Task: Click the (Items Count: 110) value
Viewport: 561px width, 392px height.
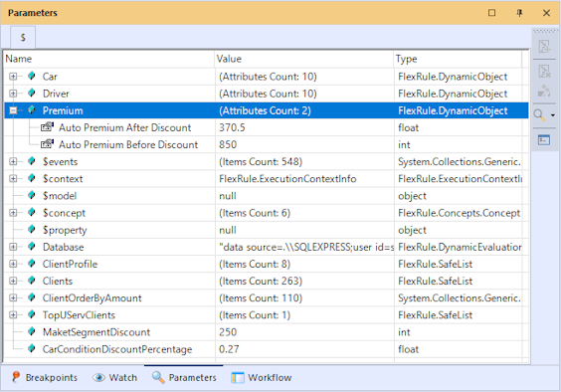Action: [261, 298]
